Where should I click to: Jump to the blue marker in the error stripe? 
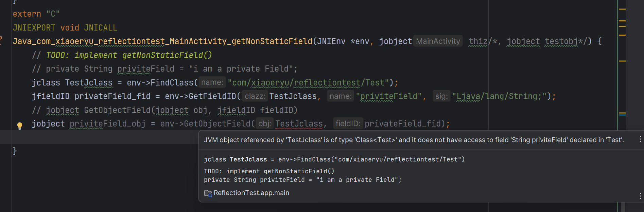(x=622, y=115)
